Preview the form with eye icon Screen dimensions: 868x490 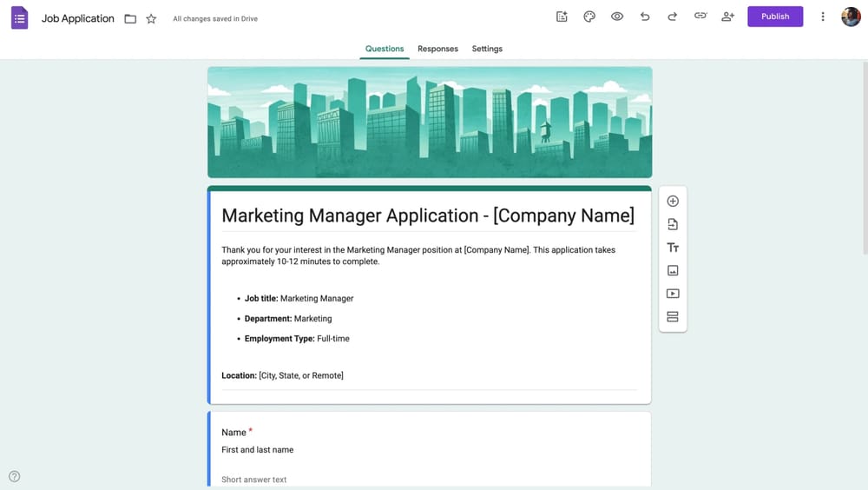pyautogui.click(x=617, y=17)
